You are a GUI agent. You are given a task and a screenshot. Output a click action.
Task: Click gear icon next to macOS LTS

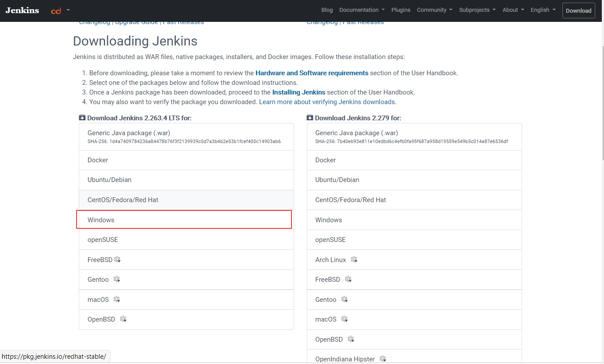tap(117, 299)
